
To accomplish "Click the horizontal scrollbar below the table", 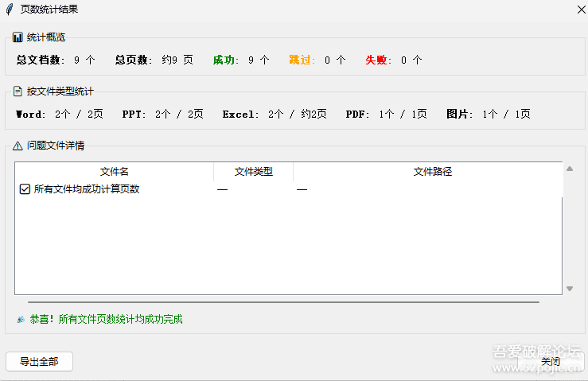I will pyautogui.click(x=283, y=302).
